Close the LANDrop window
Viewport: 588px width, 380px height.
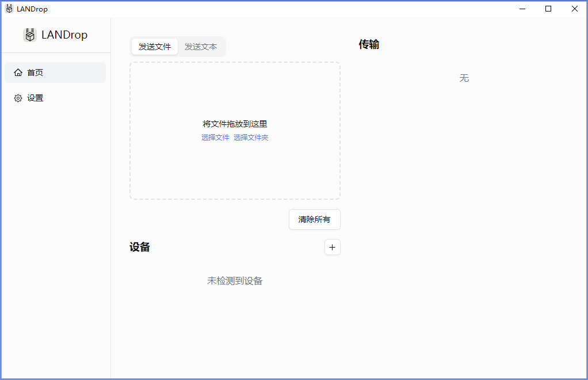pyautogui.click(x=575, y=9)
